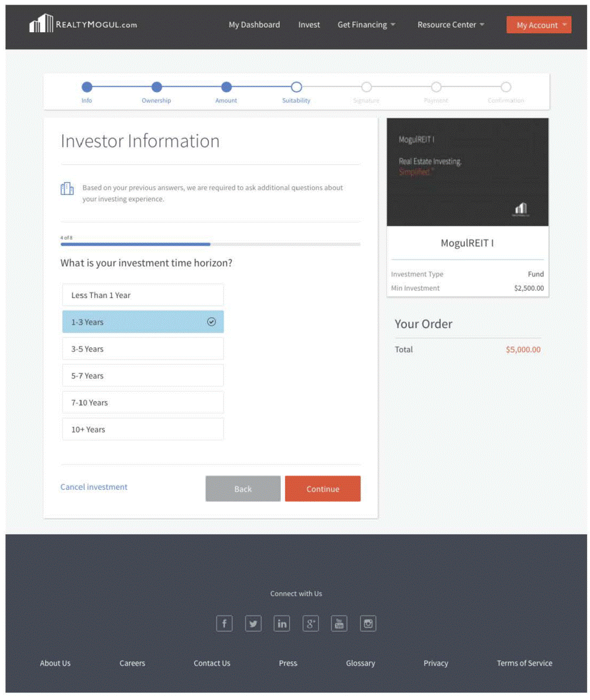Open the Instagram social icon

pyautogui.click(x=368, y=624)
